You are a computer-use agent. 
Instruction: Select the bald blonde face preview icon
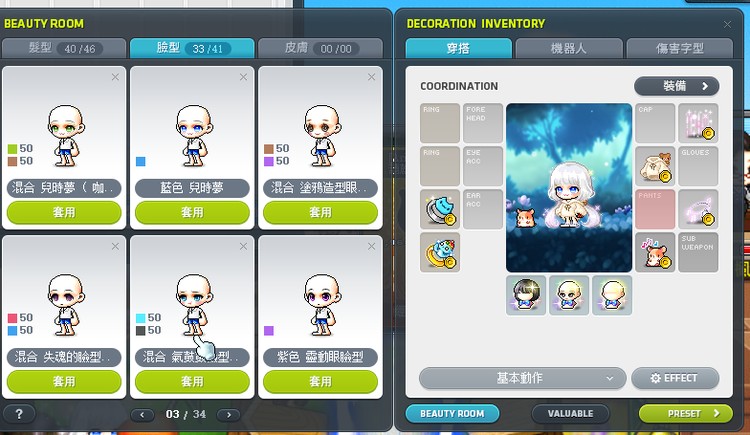click(x=569, y=295)
